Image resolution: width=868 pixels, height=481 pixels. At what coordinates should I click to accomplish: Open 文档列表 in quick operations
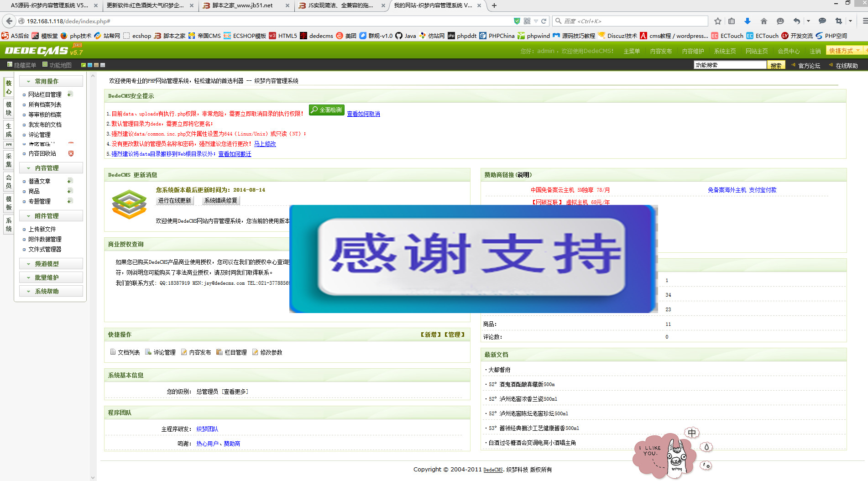125,352
